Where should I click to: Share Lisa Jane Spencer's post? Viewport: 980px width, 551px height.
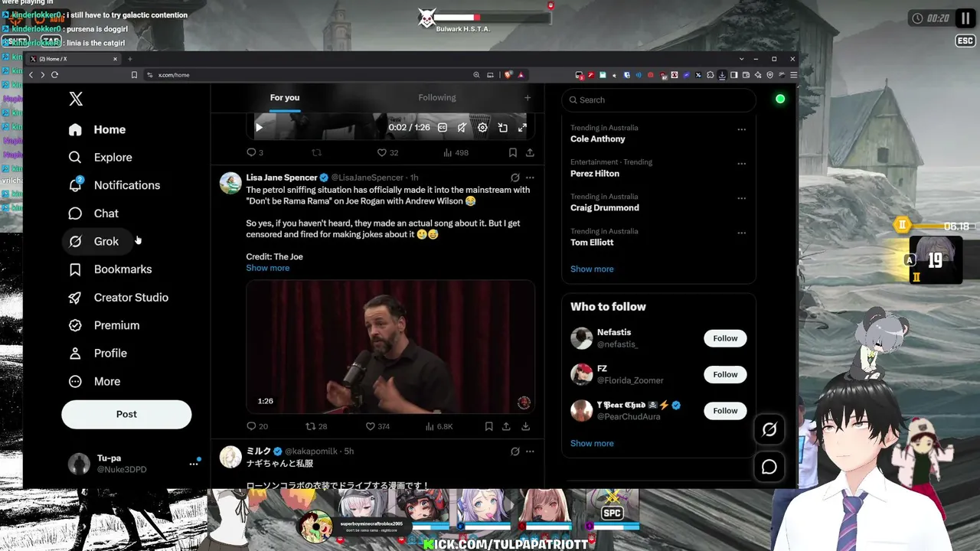[x=506, y=426]
